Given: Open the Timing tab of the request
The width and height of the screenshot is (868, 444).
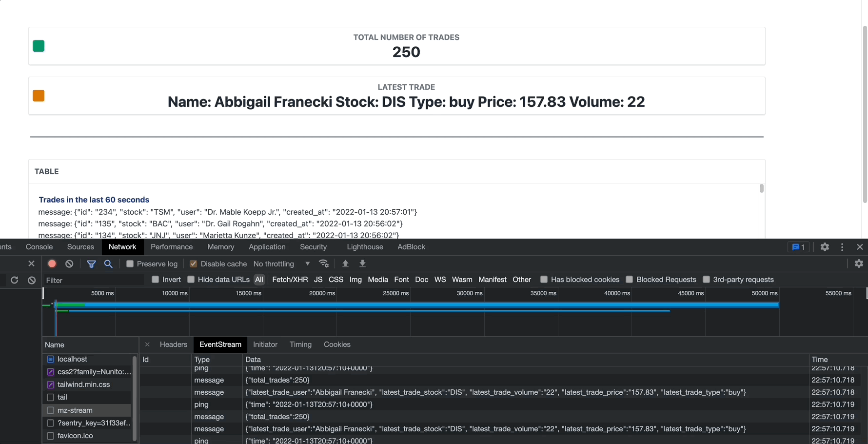Looking at the screenshot, I should tap(300, 344).
